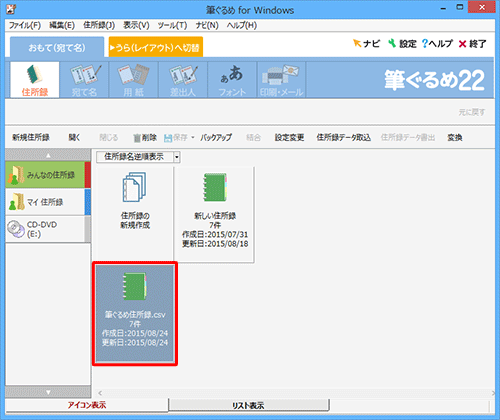Open the ファイル(F) menu
Image resolution: width=500 pixels, height=420 pixels.
click(25, 25)
